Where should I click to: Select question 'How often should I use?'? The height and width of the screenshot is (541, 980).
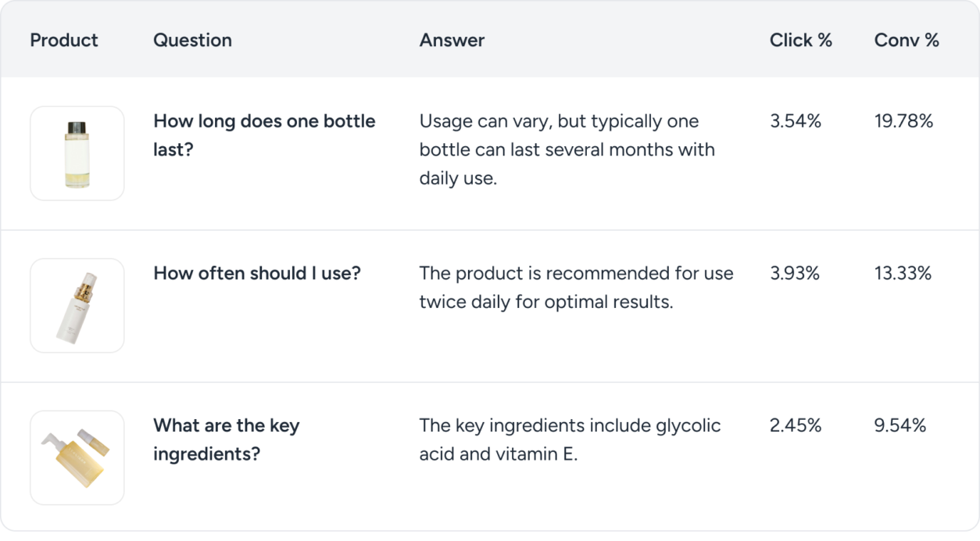[257, 274]
